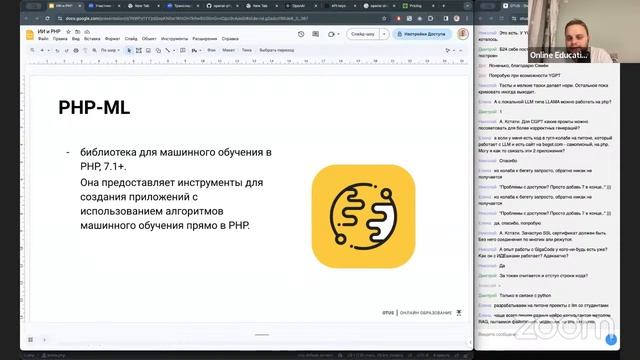640x360 pixels.
Task: Click the Настройки Доступа share button
Action: [422, 34]
